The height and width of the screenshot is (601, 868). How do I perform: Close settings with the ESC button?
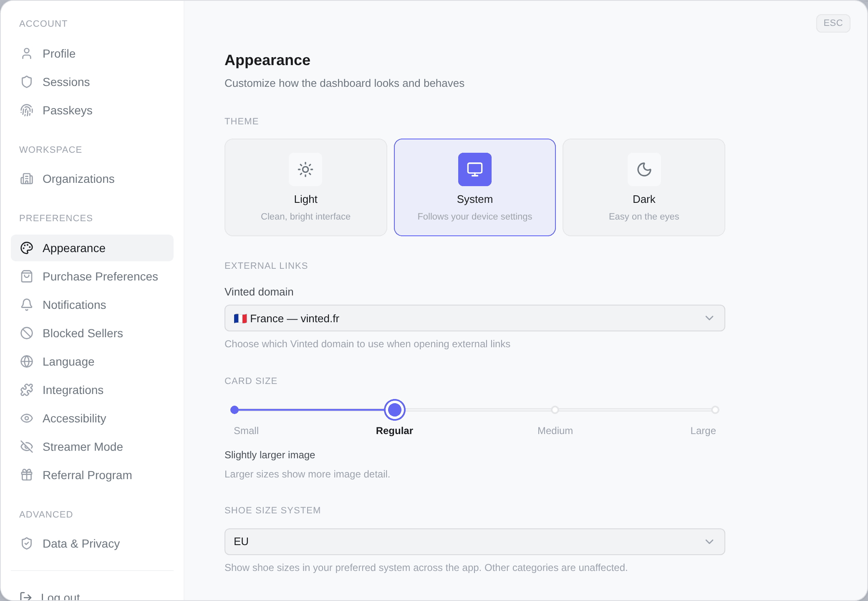coord(833,23)
